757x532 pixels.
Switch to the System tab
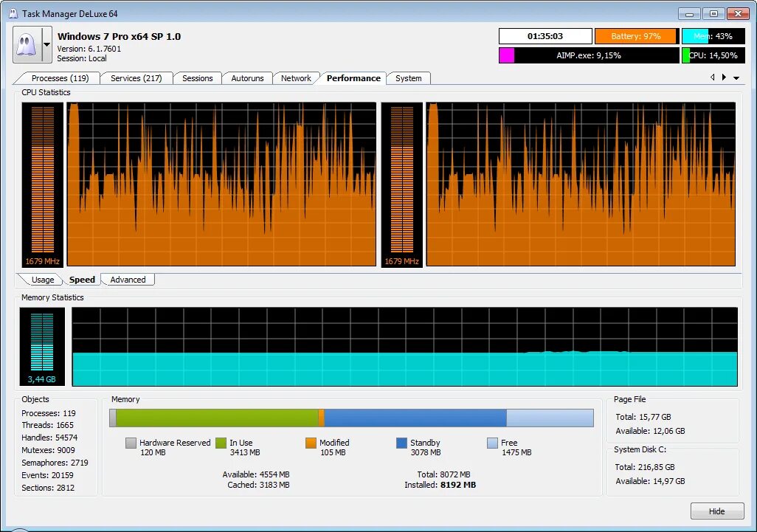[x=409, y=78]
